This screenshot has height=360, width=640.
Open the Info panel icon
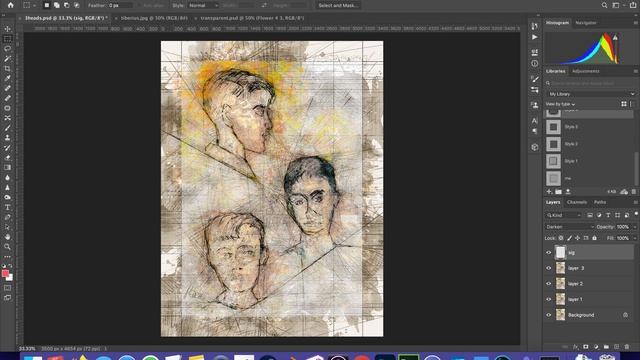[535, 63]
